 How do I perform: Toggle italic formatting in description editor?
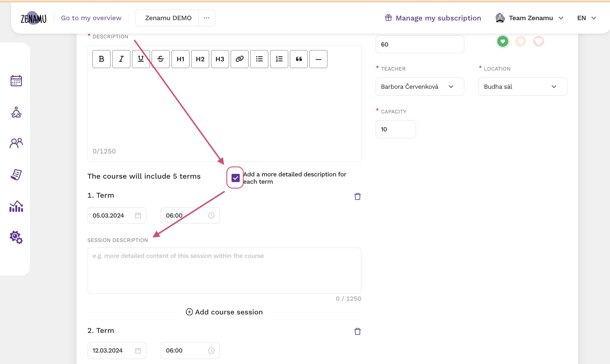pos(121,59)
